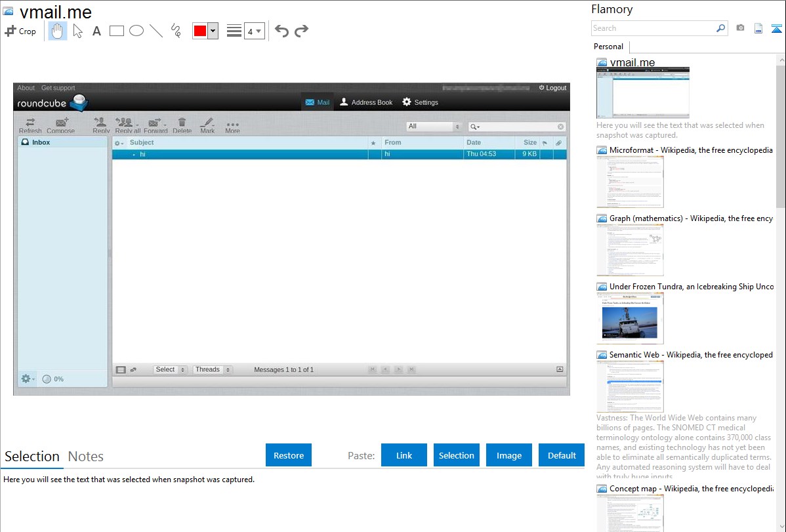Click the Restore button
Screen dimensions: 786x532
(x=289, y=455)
